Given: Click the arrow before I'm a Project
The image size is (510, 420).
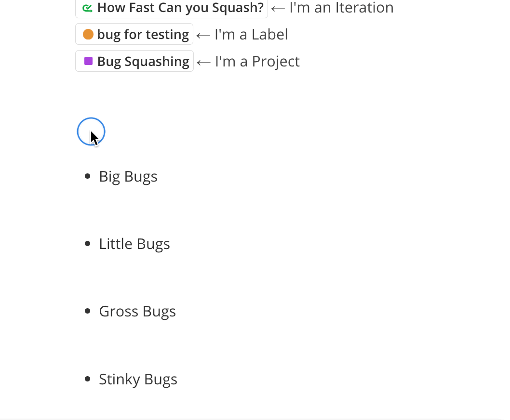Looking at the screenshot, I should [203, 63].
